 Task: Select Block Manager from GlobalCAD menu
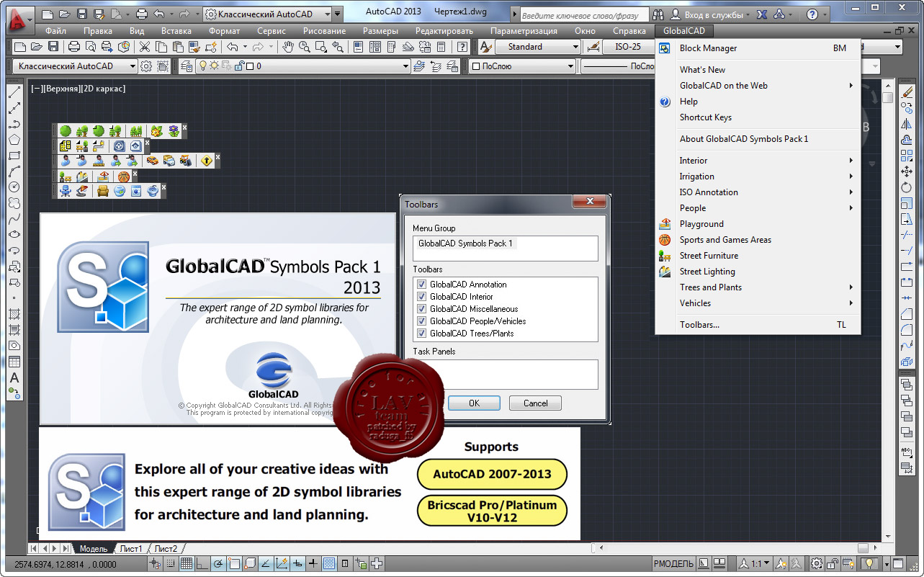pos(758,48)
